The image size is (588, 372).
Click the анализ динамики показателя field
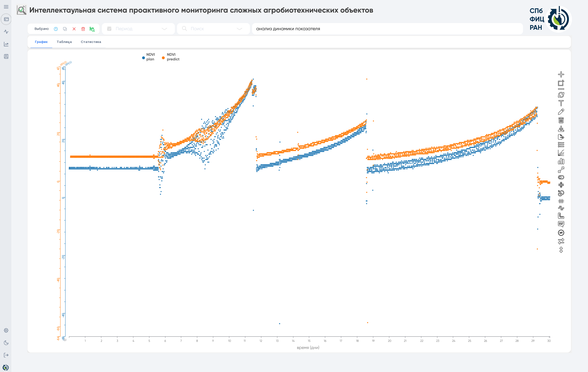point(387,29)
